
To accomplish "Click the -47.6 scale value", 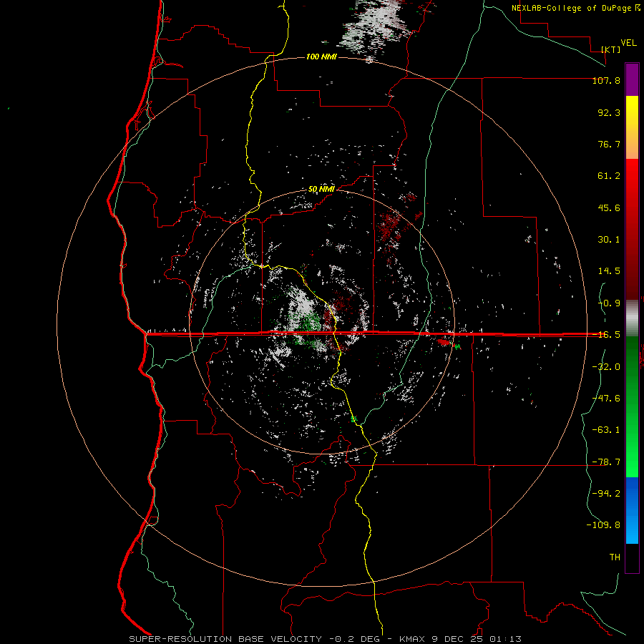I will pyautogui.click(x=606, y=399).
